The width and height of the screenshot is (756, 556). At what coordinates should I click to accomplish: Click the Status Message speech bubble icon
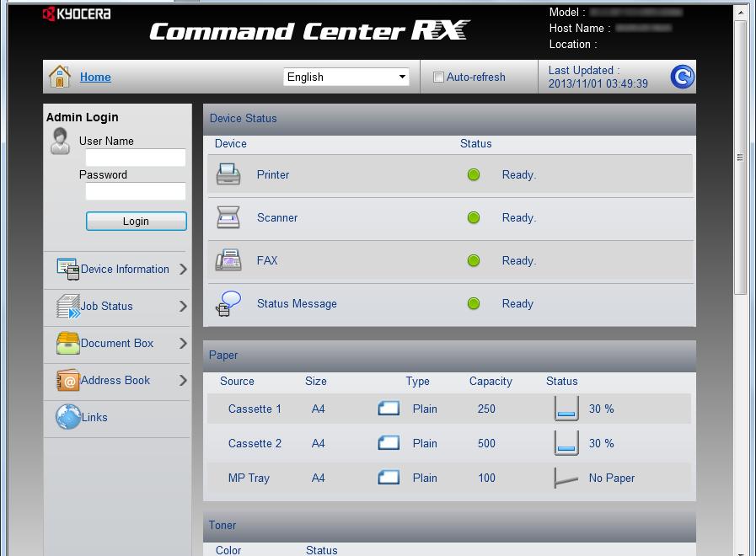pos(228,303)
